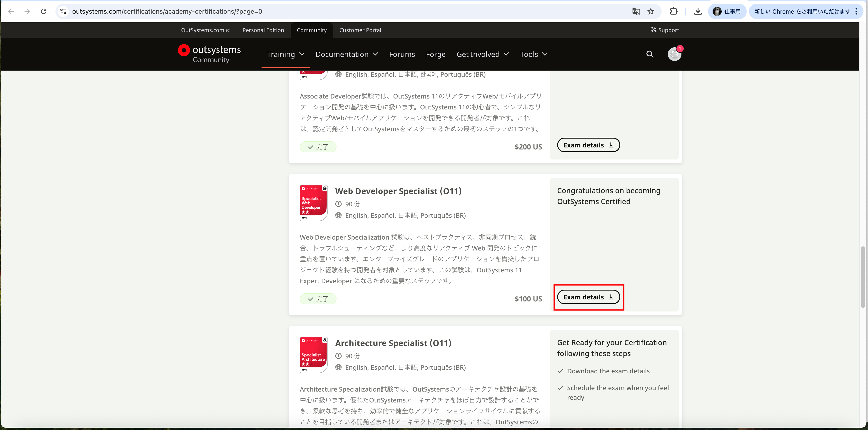Open Chrome downloads icon

pos(698,11)
